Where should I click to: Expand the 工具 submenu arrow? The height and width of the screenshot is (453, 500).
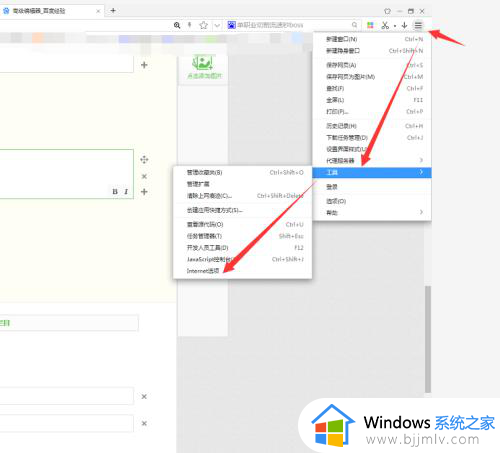[x=421, y=172]
